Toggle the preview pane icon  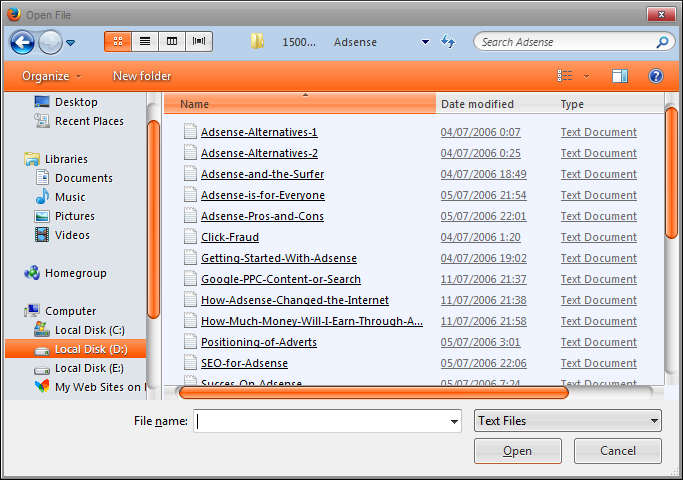619,76
